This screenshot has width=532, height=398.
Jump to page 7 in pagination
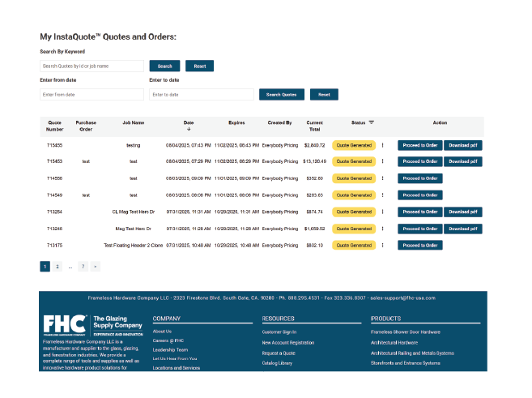pos(83,267)
